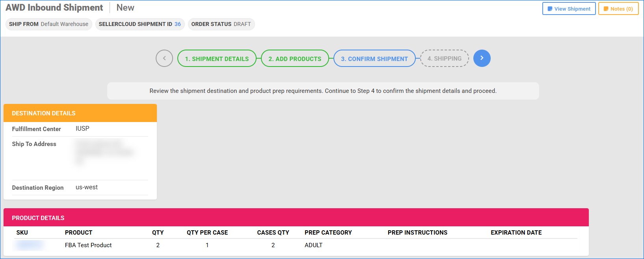Advance with the blue next-step arrow
Image resolution: width=644 pixels, height=259 pixels.
482,58
